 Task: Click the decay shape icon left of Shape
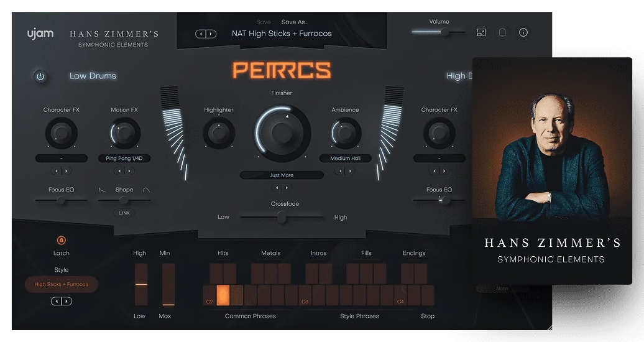[102, 190]
